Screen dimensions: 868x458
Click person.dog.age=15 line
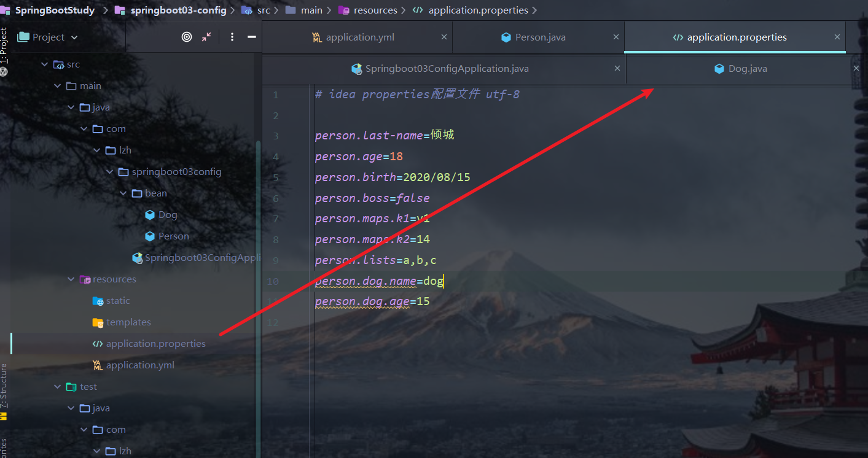click(372, 301)
